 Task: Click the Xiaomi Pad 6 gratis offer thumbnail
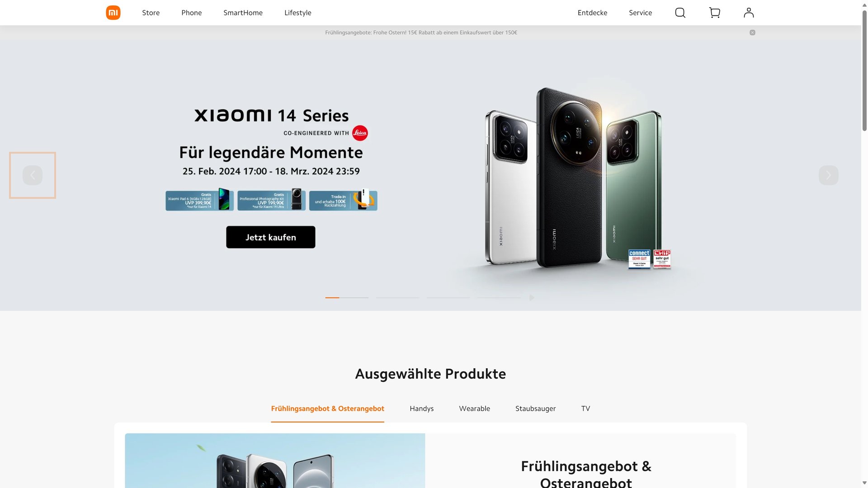point(199,200)
